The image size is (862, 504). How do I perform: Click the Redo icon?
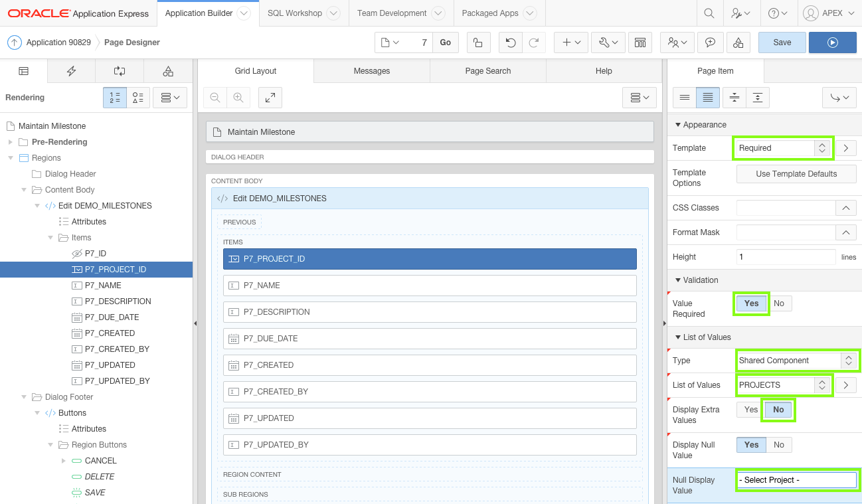click(x=533, y=42)
